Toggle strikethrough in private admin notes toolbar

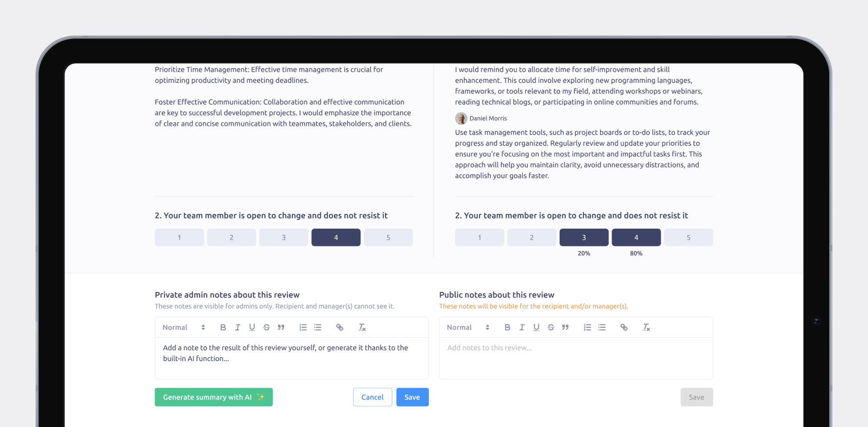coord(267,327)
